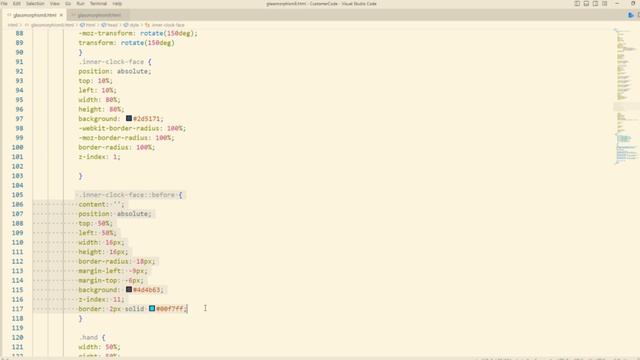This screenshot has width=640, height=360.
Task: Place cursor on "z-index: 11;" text
Action: pyautogui.click(x=101, y=299)
